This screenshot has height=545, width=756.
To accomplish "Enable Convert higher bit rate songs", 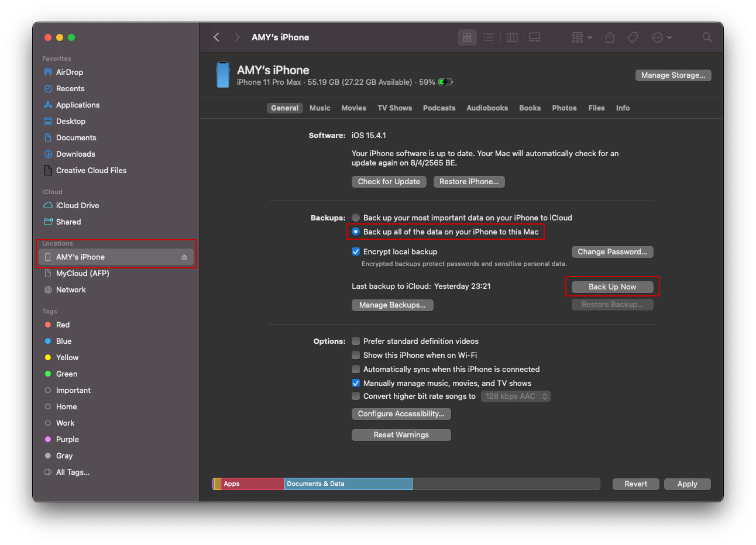I will (x=356, y=396).
